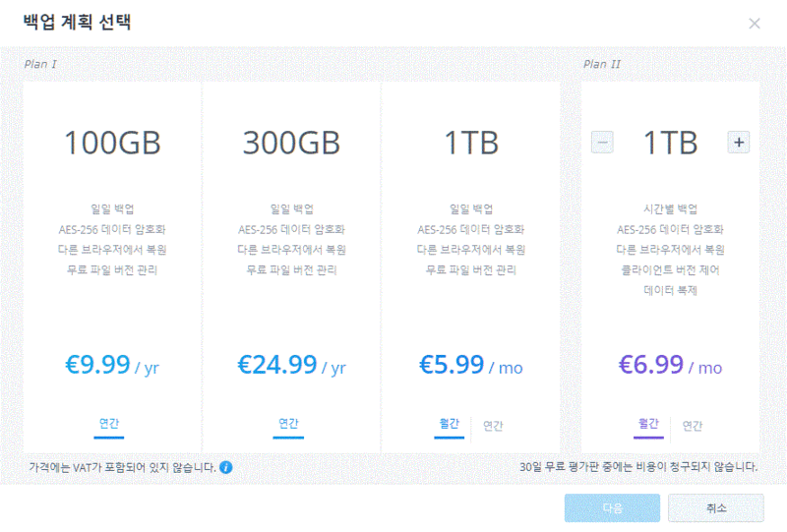Image resolution: width=787 pixels, height=532 pixels.
Task: Select 월간 billing for Plan II
Action: pos(648,425)
